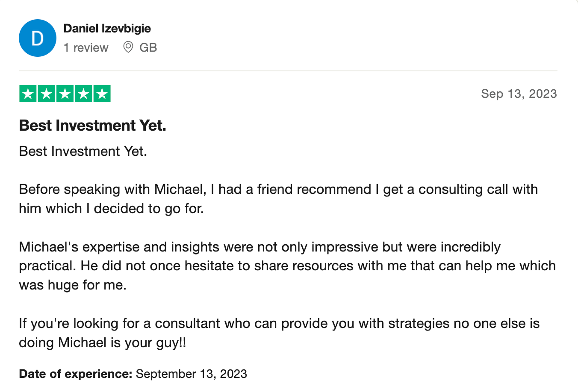This screenshot has height=392, width=578.
Task: Click the horizontal divider below reviewer info
Action: click(x=288, y=71)
